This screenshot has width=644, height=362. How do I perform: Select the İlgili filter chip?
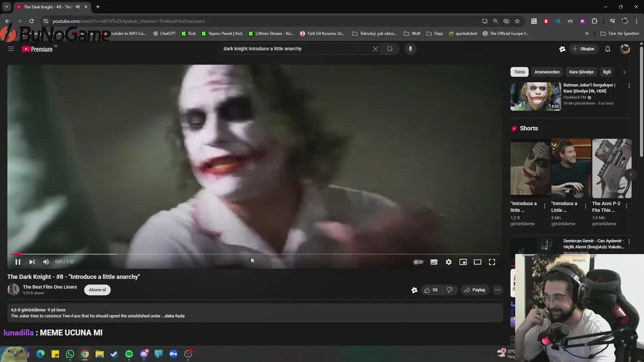tap(607, 72)
